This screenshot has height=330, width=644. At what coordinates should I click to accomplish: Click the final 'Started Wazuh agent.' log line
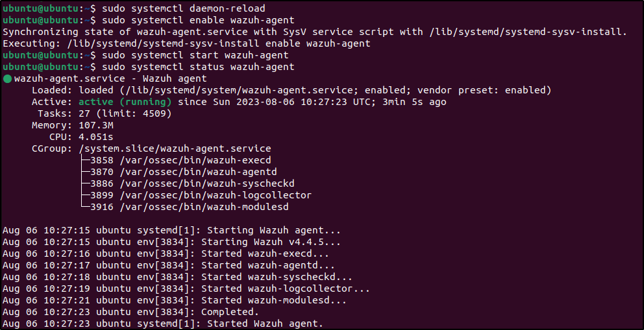262,324
